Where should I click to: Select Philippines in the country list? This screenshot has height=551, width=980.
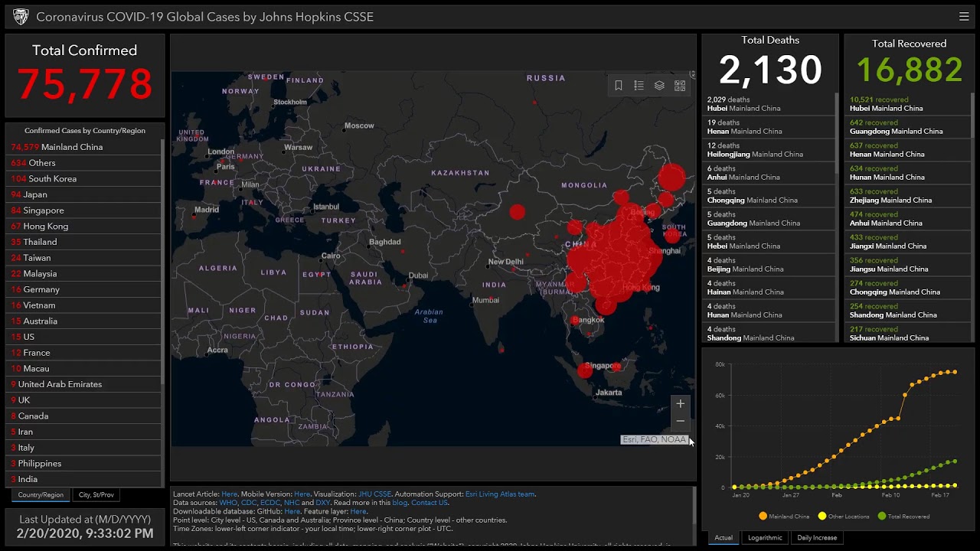point(84,464)
